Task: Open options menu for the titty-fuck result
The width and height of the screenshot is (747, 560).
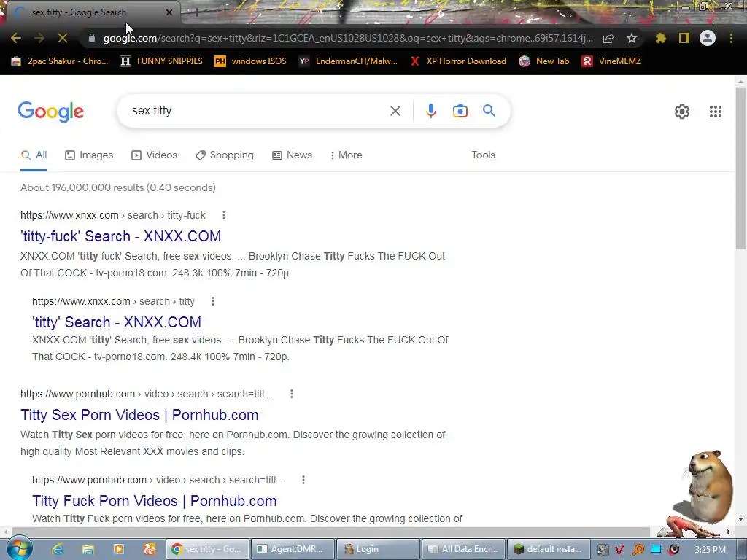Action: point(223,215)
